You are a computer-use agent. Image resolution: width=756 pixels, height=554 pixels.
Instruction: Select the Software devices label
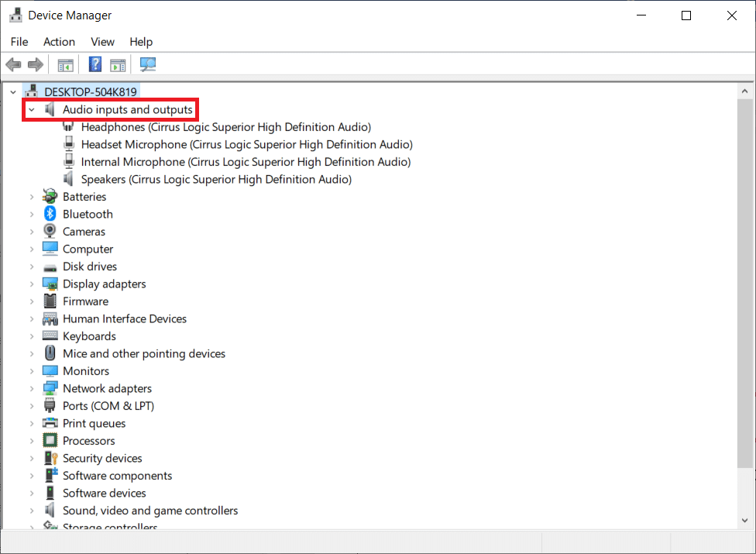tap(104, 493)
